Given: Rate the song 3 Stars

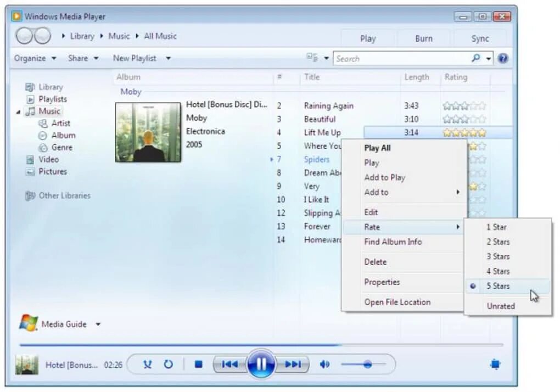Looking at the screenshot, I should click(507, 256).
